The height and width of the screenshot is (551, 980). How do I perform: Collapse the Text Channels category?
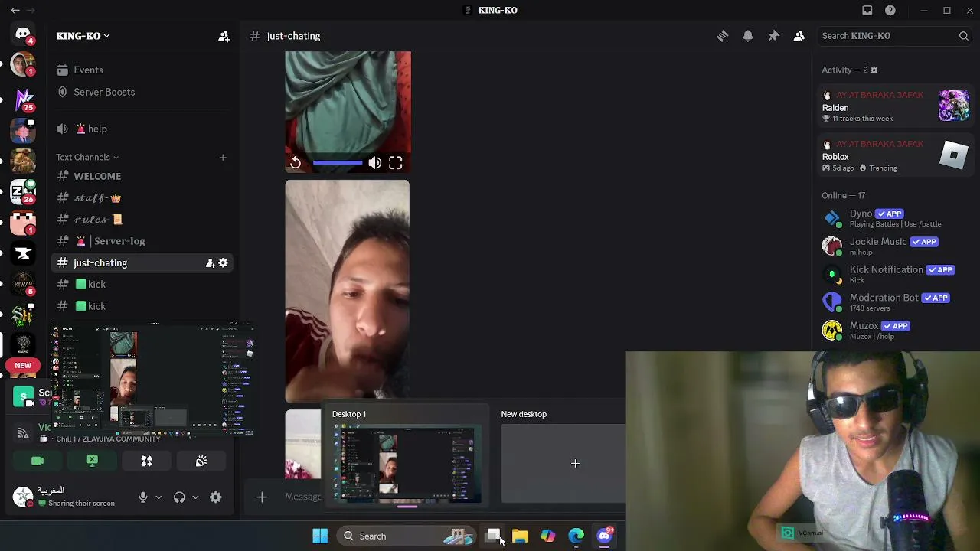[87, 158]
